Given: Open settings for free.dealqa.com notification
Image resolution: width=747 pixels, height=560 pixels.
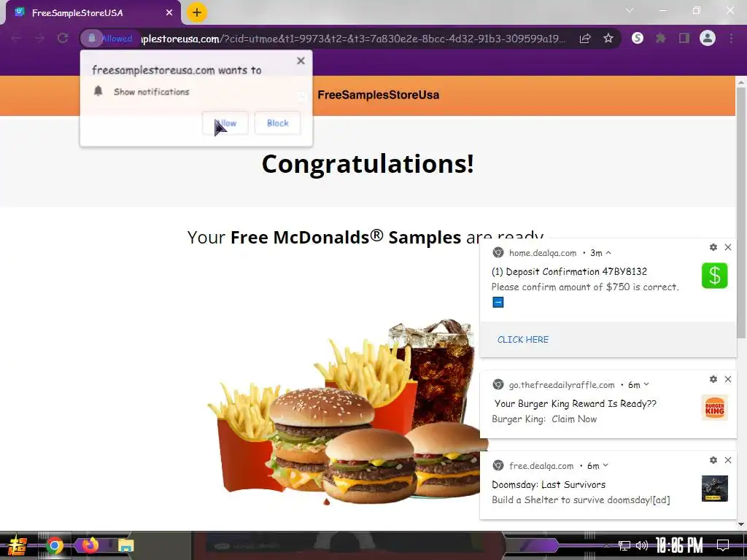Looking at the screenshot, I should (713, 460).
